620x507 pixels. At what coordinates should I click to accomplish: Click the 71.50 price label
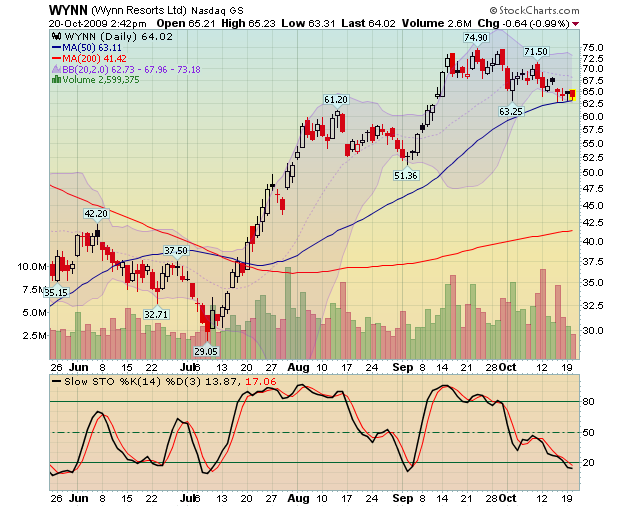point(536,51)
